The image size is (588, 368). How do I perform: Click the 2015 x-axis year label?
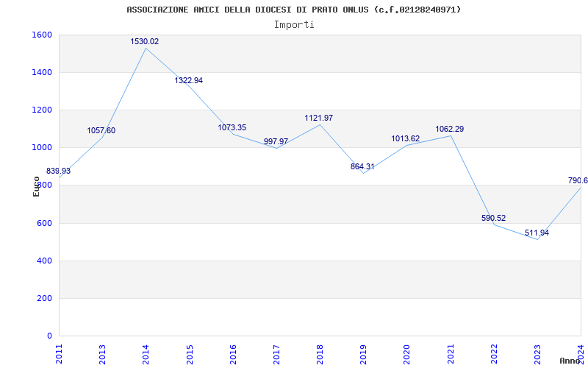point(190,354)
